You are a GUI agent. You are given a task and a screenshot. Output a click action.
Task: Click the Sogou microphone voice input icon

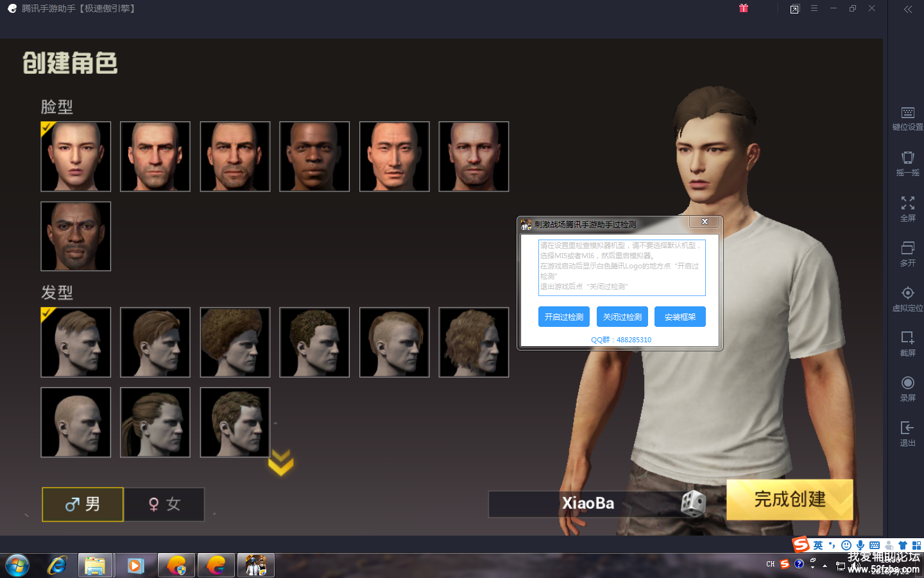(x=860, y=545)
